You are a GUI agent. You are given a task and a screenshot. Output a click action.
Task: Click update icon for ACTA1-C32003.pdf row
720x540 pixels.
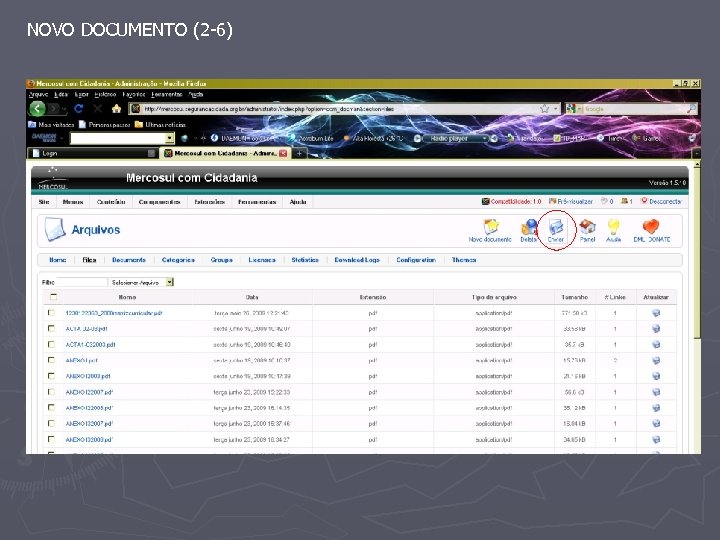(656, 344)
